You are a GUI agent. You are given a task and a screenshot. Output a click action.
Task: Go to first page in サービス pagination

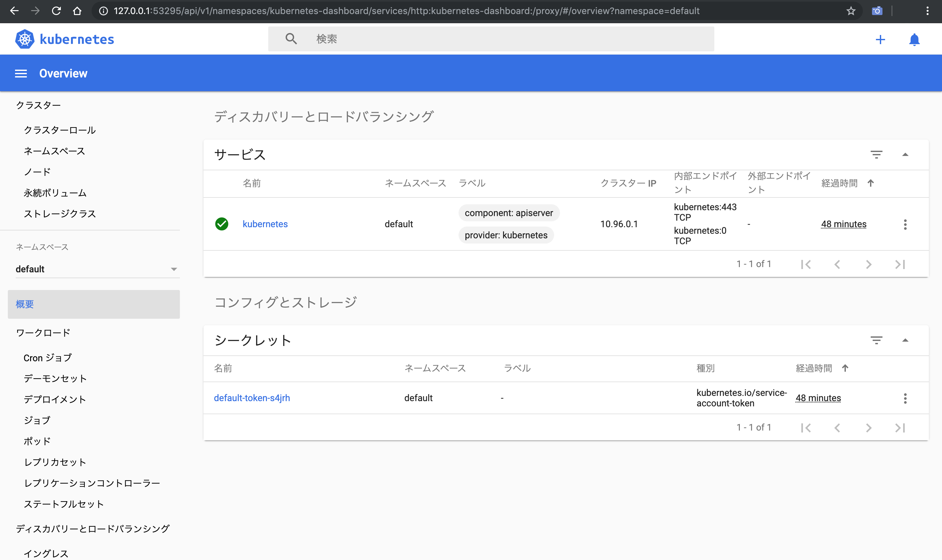(806, 264)
